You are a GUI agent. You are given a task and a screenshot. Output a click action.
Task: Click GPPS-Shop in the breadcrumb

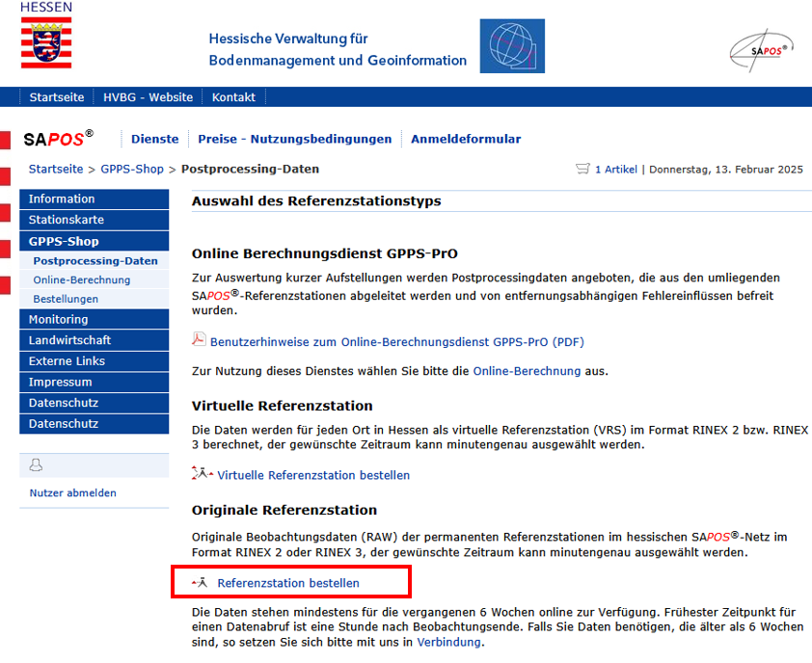tap(132, 170)
